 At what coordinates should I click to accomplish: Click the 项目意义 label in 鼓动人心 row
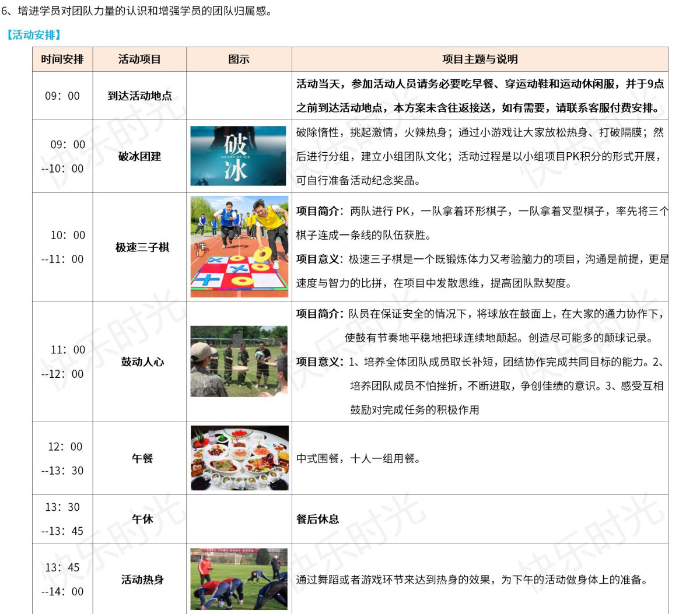pyautogui.click(x=321, y=362)
